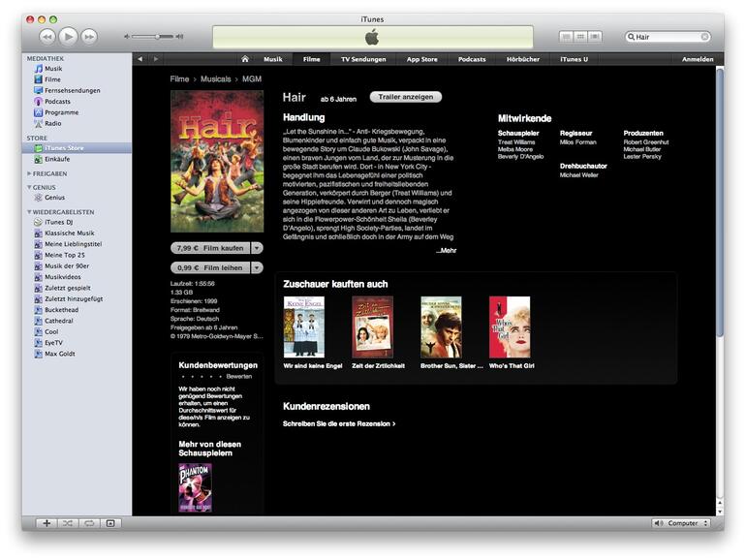
Task: Toggle shuffle playback
Action: [68, 523]
